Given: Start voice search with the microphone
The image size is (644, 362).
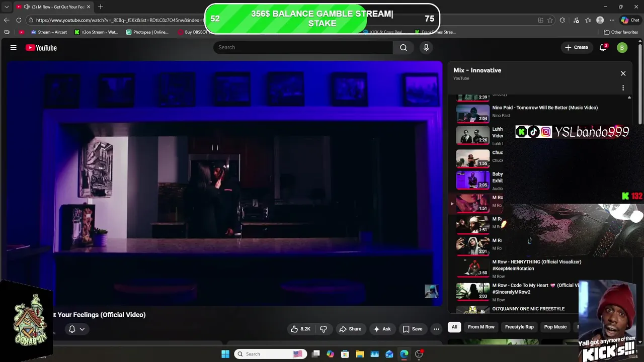Looking at the screenshot, I should tap(426, 47).
